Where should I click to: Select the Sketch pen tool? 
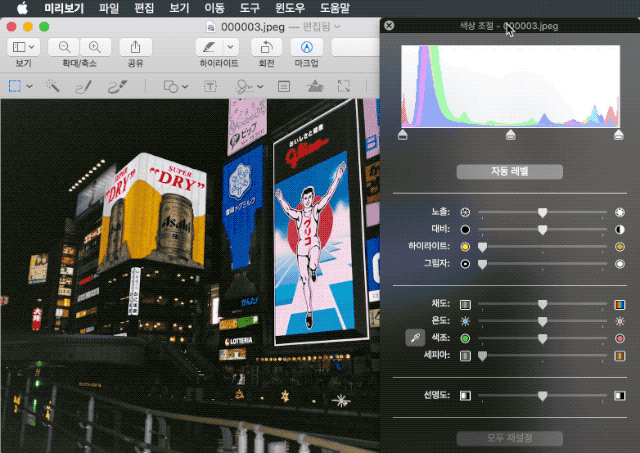pos(84,87)
